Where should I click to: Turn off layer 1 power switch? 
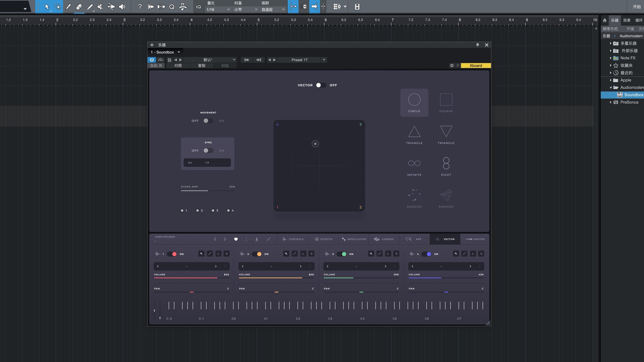[172, 254]
